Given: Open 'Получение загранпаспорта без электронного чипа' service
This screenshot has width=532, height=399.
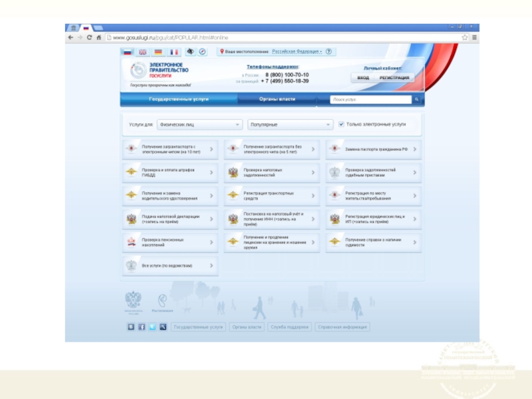Looking at the screenshot, I should pyautogui.click(x=272, y=149).
